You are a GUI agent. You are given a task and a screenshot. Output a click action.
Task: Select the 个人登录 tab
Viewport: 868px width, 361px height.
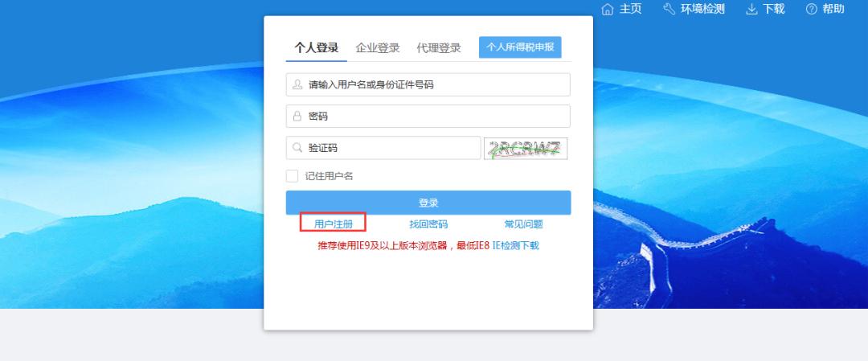(x=316, y=47)
